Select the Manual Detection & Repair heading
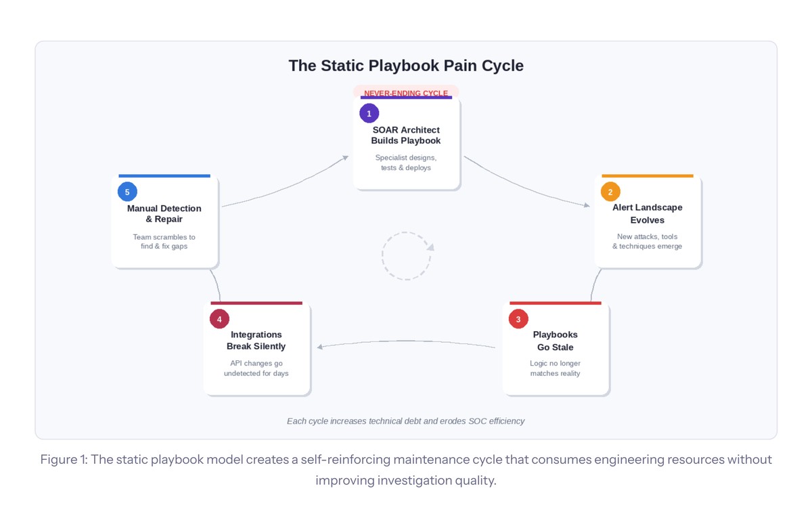This screenshot has width=812, height=514. pyautogui.click(x=164, y=214)
